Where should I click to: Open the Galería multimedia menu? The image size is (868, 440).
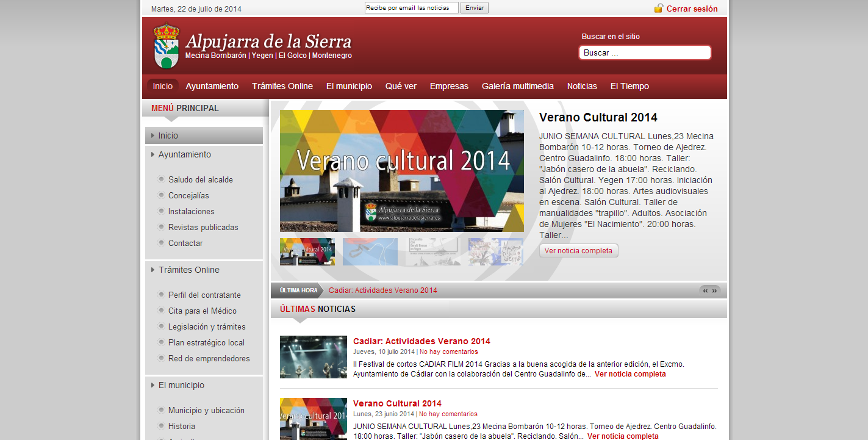coord(518,86)
